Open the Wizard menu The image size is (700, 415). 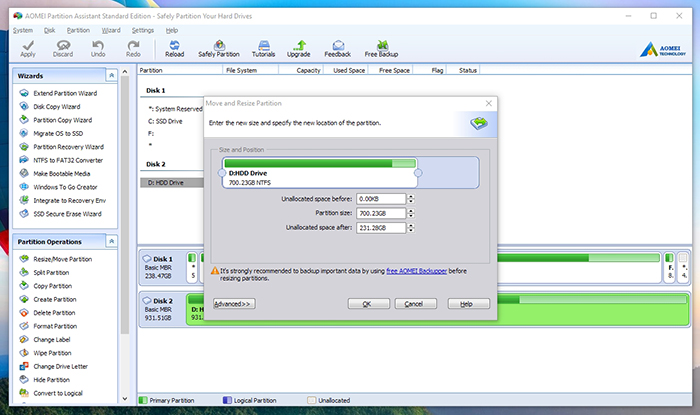[x=111, y=30]
